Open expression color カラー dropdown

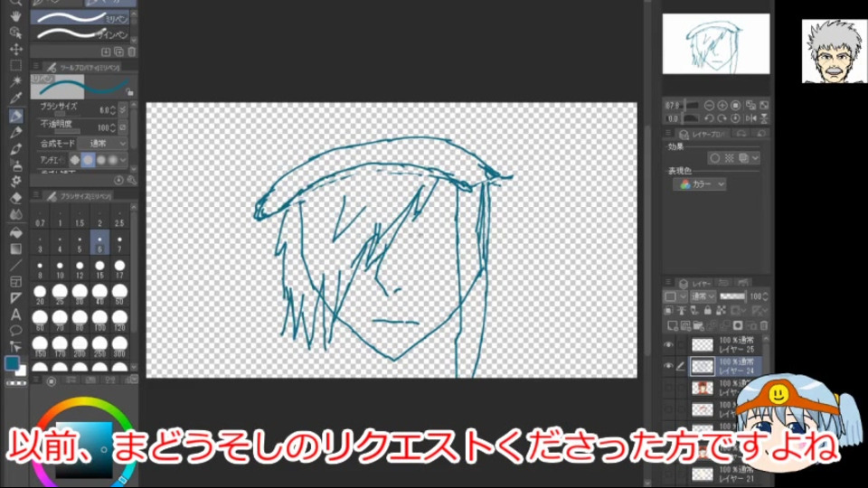[700, 184]
